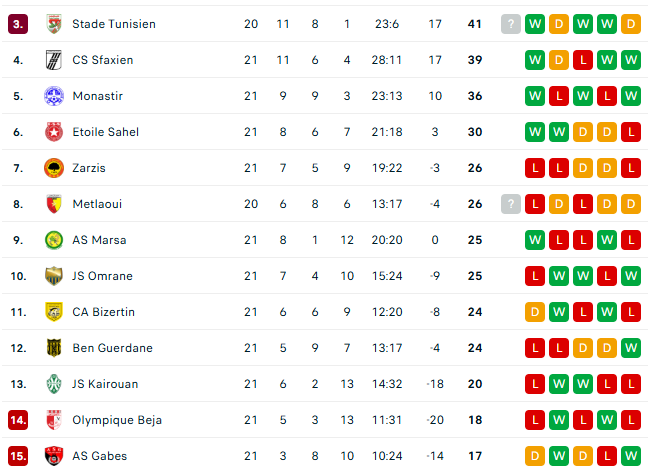Viewport: 648px width, 470px height.
Task: Select the AS Gabes team logo
Action: (54, 456)
